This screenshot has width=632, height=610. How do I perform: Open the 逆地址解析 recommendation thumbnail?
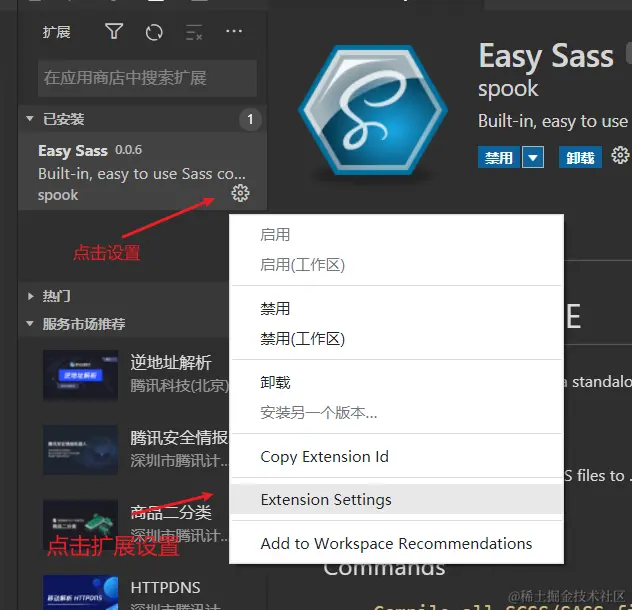[81, 375]
